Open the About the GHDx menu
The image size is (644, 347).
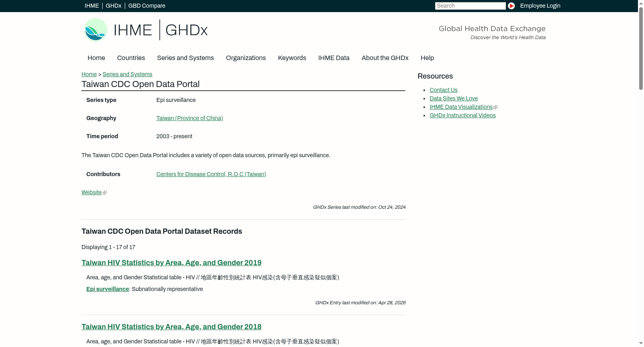pyautogui.click(x=385, y=58)
